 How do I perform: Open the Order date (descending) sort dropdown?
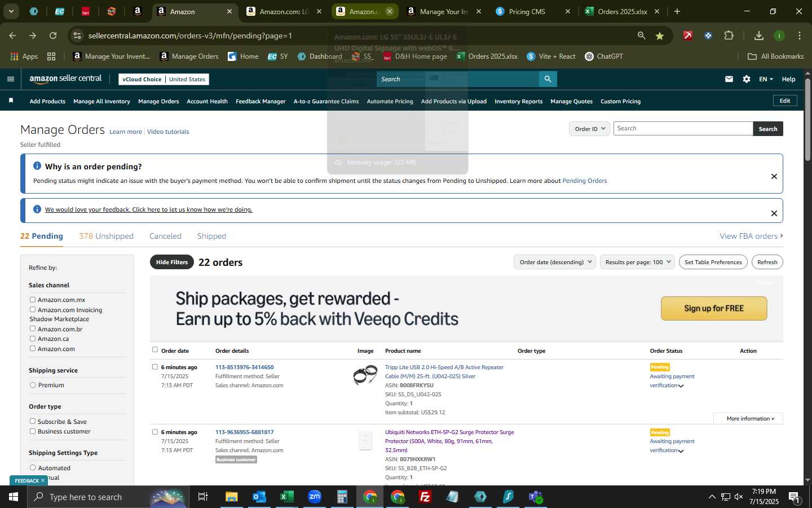[x=555, y=262]
